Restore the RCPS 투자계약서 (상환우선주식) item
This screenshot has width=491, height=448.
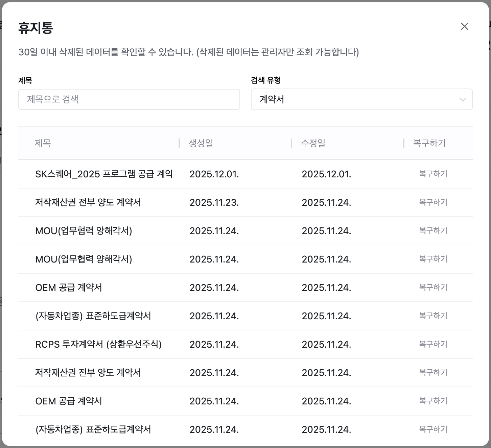coord(433,344)
